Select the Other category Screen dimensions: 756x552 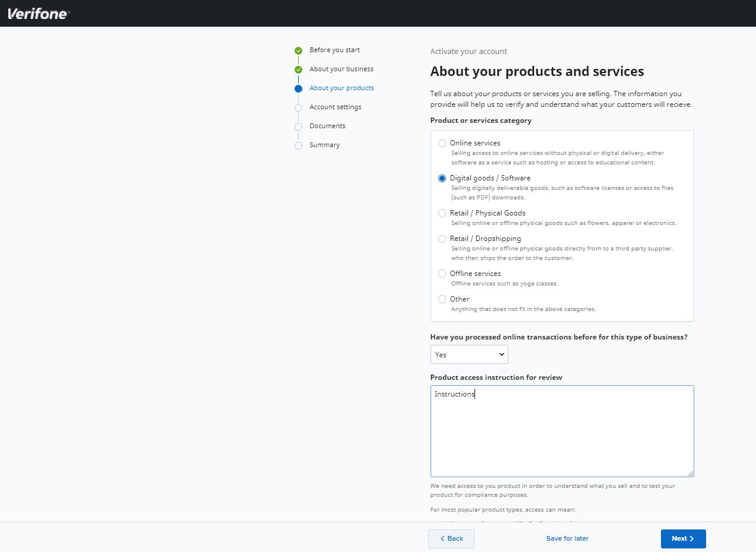pyautogui.click(x=442, y=299)
